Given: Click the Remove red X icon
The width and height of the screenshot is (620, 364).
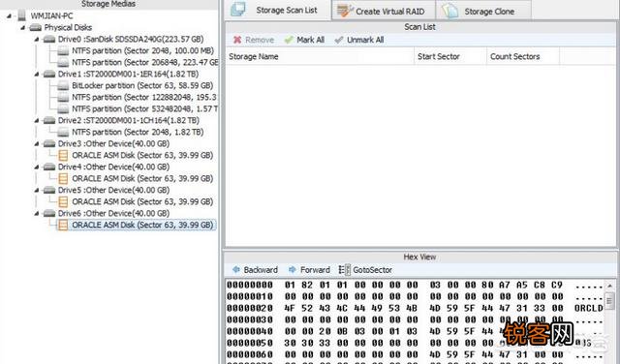Looking at the screenshot, I should [237, 40].
